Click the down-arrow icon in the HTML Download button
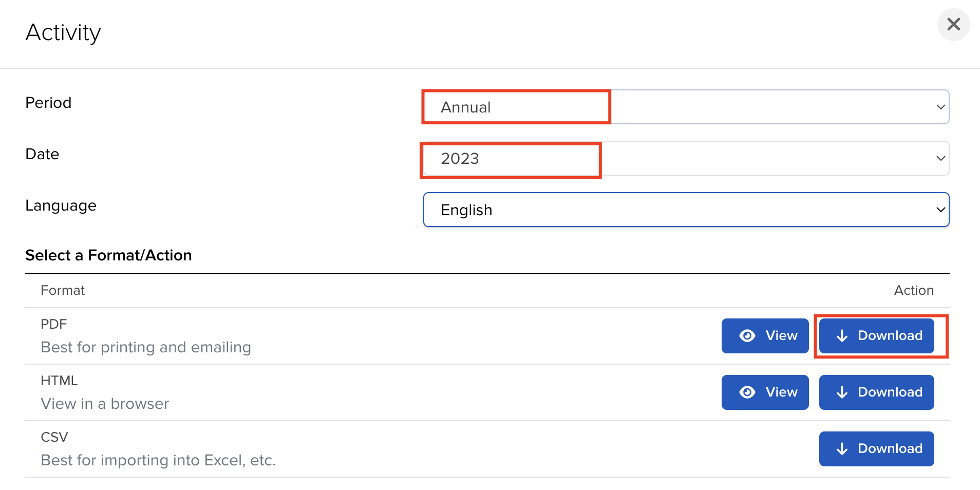 coord(842,392)
